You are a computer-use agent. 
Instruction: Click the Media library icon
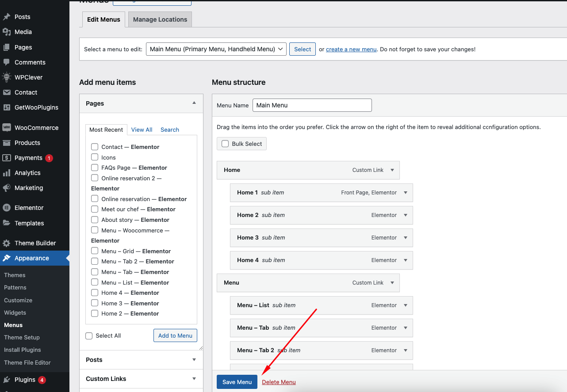click(7, 32)
